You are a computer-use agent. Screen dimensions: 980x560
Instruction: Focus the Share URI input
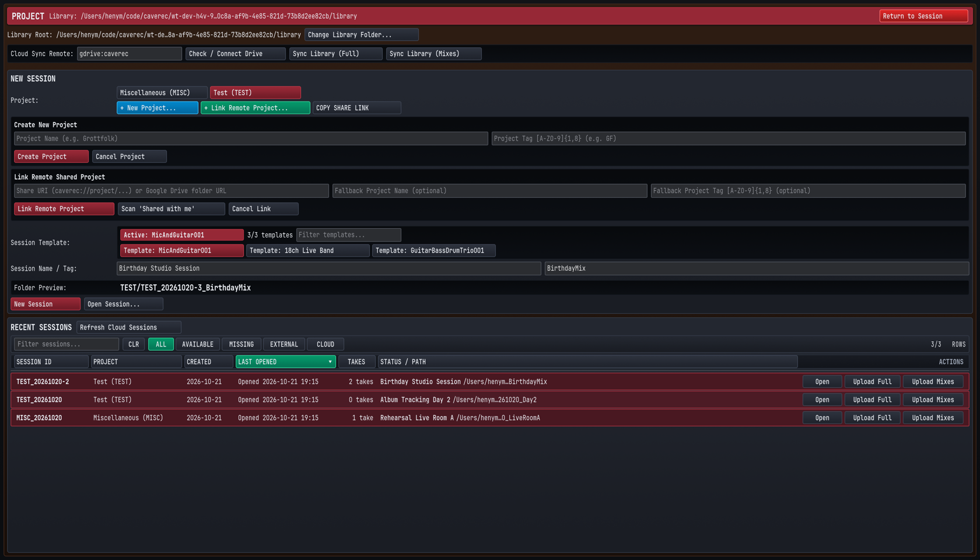171,191
